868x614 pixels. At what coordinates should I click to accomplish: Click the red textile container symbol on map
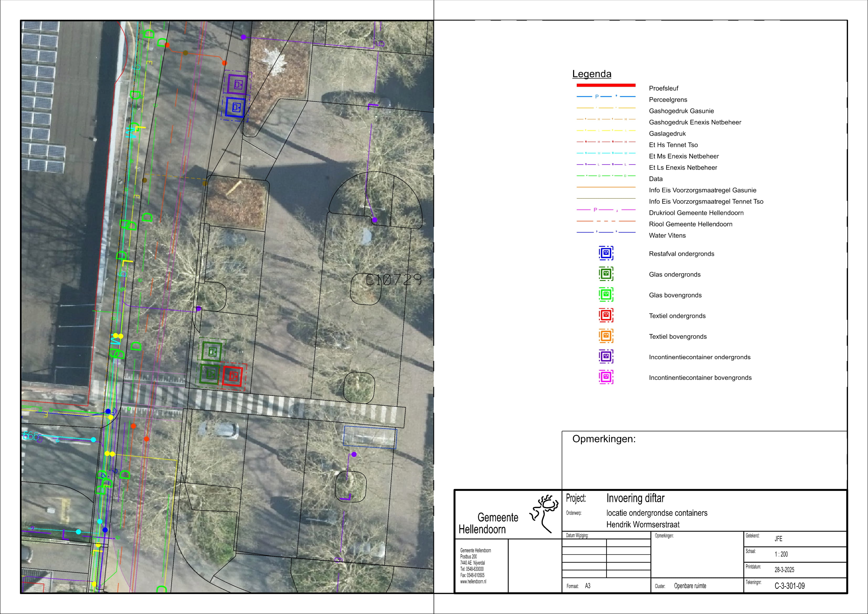pyautogui.click(x=233, y=376)
